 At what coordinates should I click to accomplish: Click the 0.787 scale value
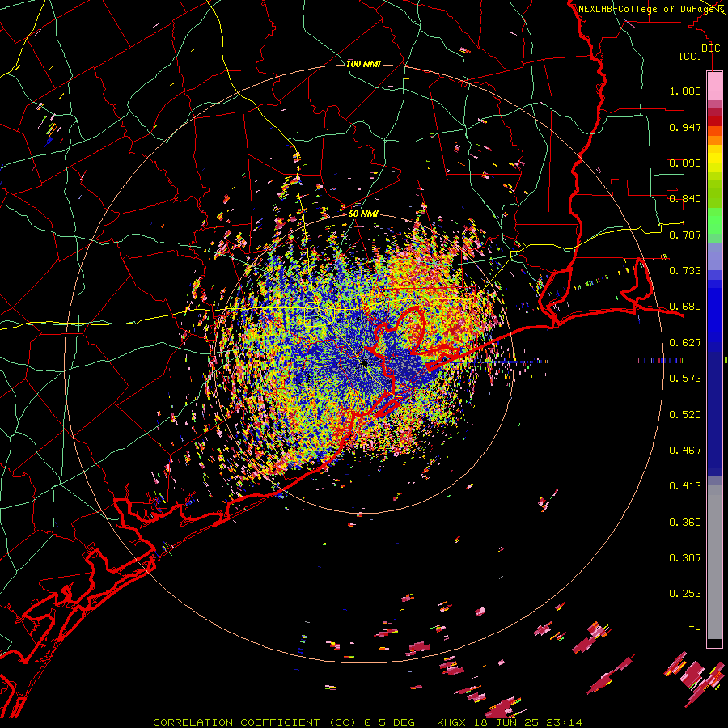pos(685,235)
